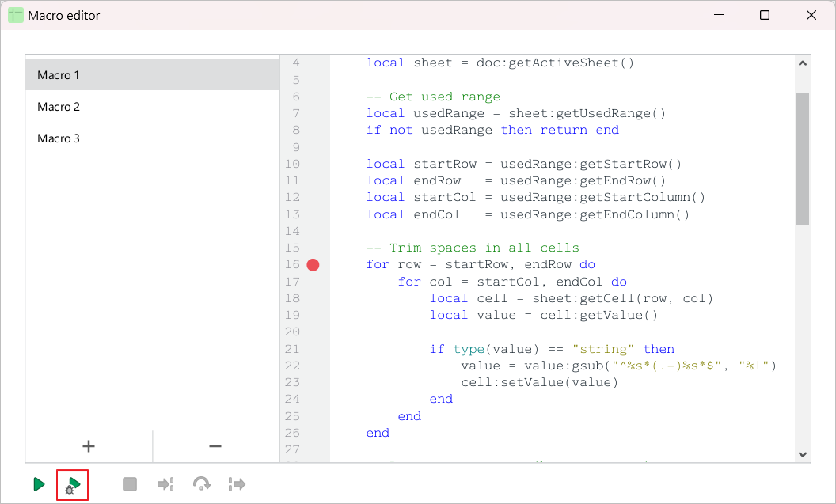
Task: Click the comment '-- Trim spaces in all cells'
Action: pos(473,248)
